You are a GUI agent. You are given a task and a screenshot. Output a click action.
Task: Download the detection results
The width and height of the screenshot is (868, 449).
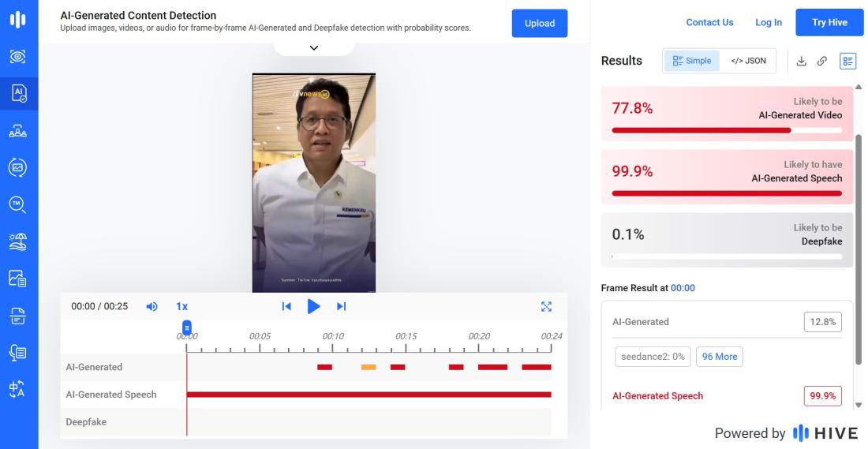[x=801, y=61]
